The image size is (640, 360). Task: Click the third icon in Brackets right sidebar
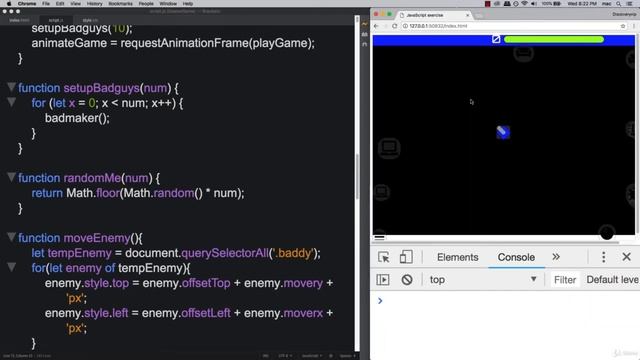tap(364, 44)
